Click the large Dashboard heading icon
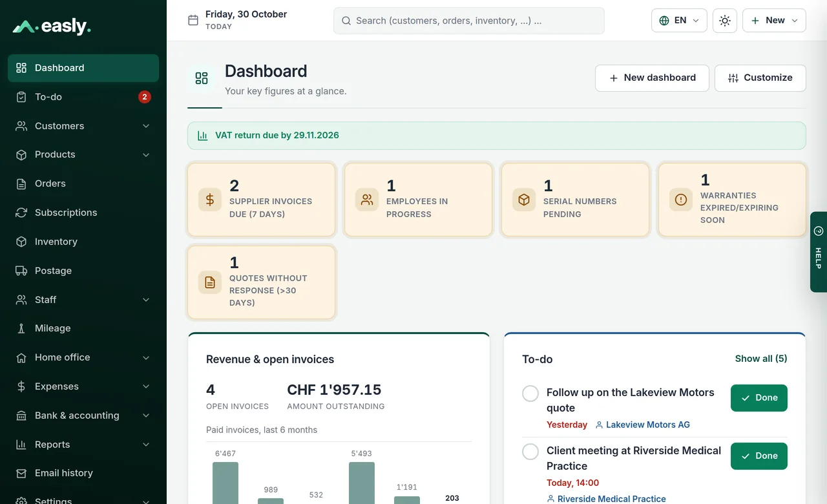The width and height of the screenshot is (827, 504). pyautogui.click(x=202, y=78)
